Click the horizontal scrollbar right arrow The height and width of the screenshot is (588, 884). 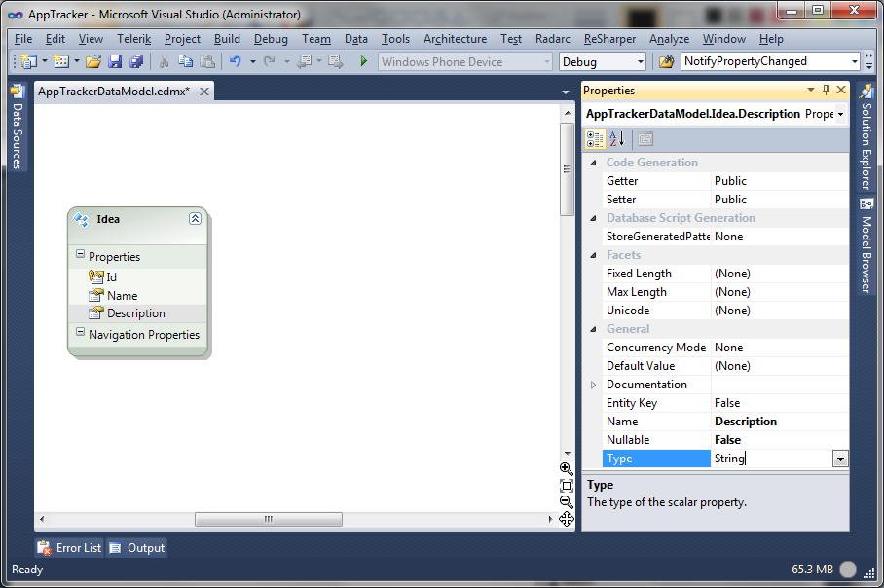coord(550,519)
